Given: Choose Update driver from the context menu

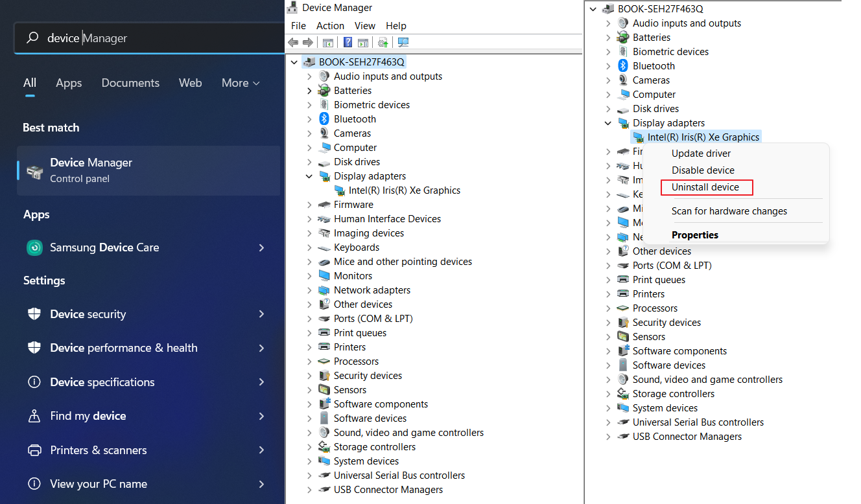Looking at the screenshot, I should (701, 154).
